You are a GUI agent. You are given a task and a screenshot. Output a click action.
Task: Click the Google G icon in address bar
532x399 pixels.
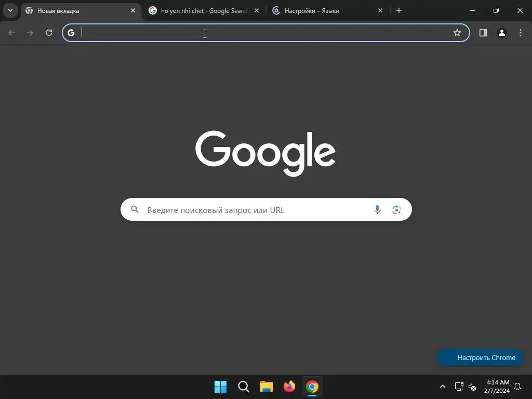[x=71, y=33]
